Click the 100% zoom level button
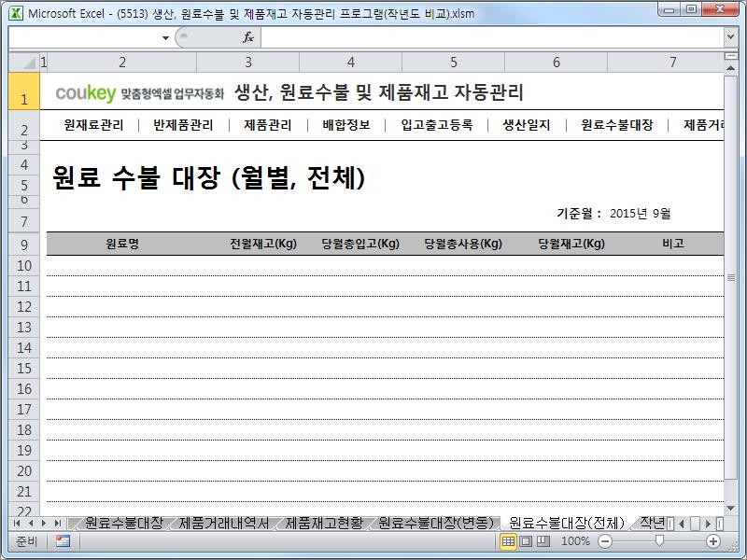The width and height of the screenshot is (747, 560). (575, 541)
